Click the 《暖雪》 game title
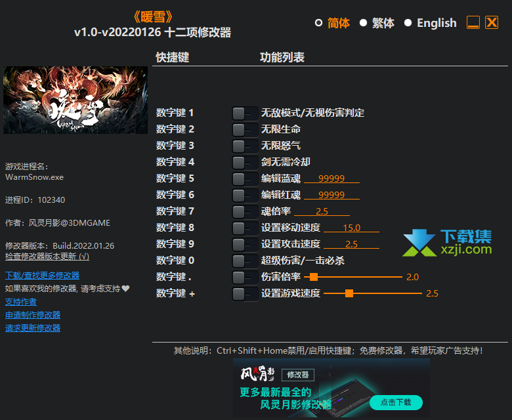Viewport: 512px width, 420px height. 152,17
